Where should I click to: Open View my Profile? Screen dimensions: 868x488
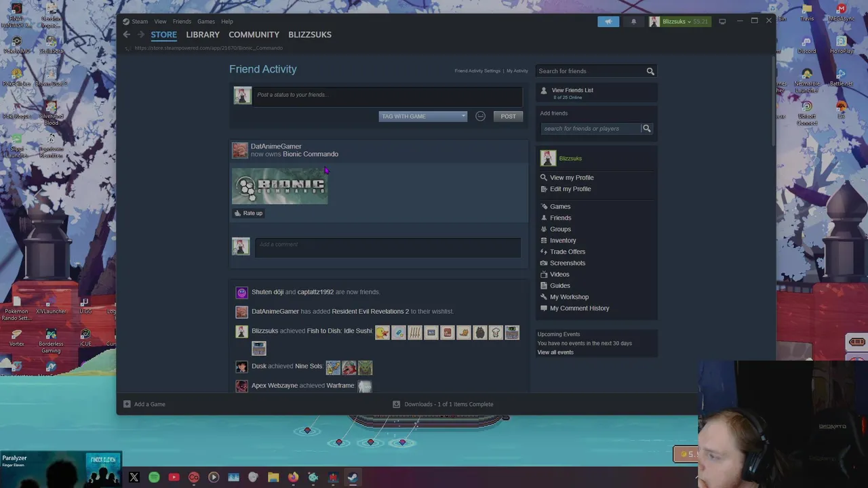572,178
